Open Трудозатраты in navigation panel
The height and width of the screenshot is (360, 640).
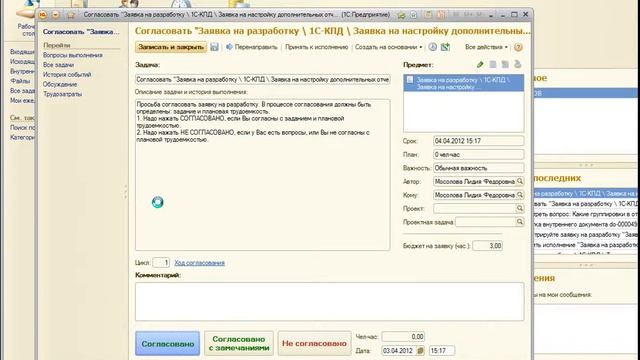(x=62, y=94)
